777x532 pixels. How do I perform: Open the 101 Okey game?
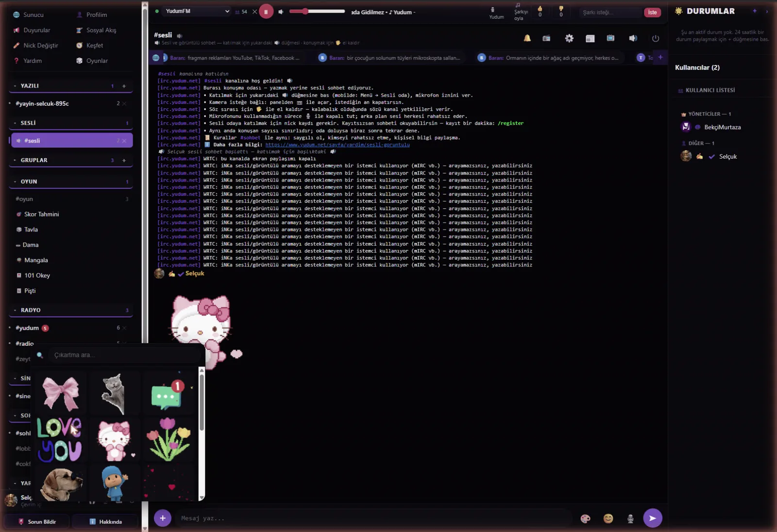coord(37,275)
